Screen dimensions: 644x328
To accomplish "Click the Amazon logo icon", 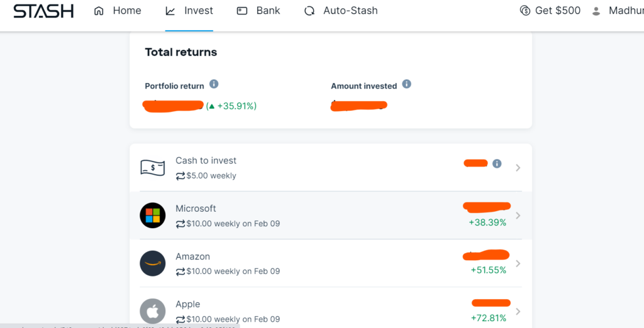I will coord(152,263).
